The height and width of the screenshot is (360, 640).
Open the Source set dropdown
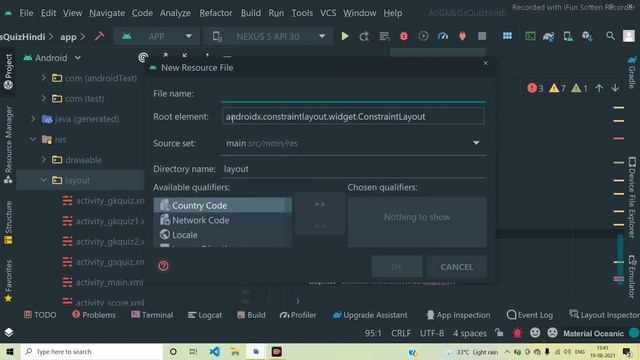point(353,143)
